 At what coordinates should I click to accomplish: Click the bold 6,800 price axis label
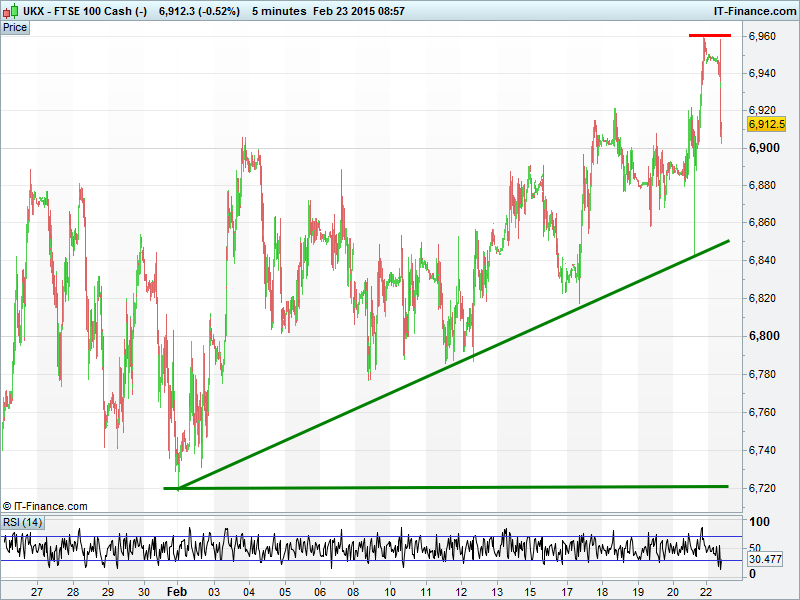[764, 336]
